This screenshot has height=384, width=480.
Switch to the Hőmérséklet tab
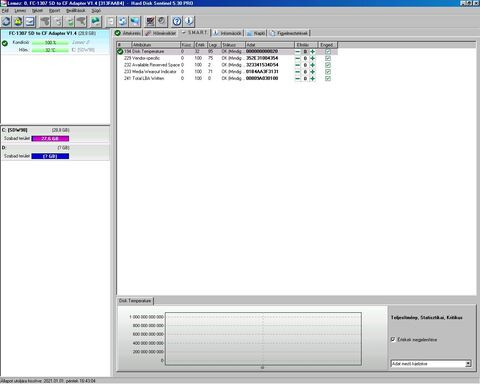click(161, 33)
